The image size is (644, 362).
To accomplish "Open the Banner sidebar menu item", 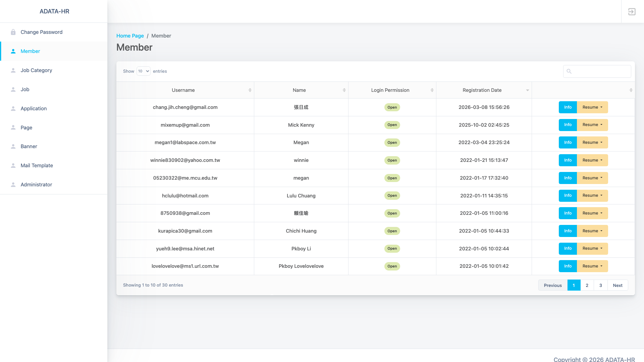I will (x=29, y=146).
